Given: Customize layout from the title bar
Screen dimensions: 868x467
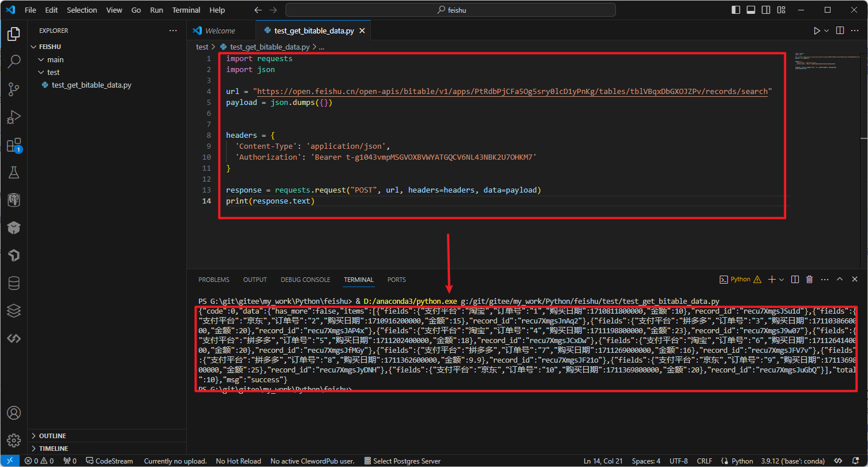Looking at the screenshot, I should 781,10.
